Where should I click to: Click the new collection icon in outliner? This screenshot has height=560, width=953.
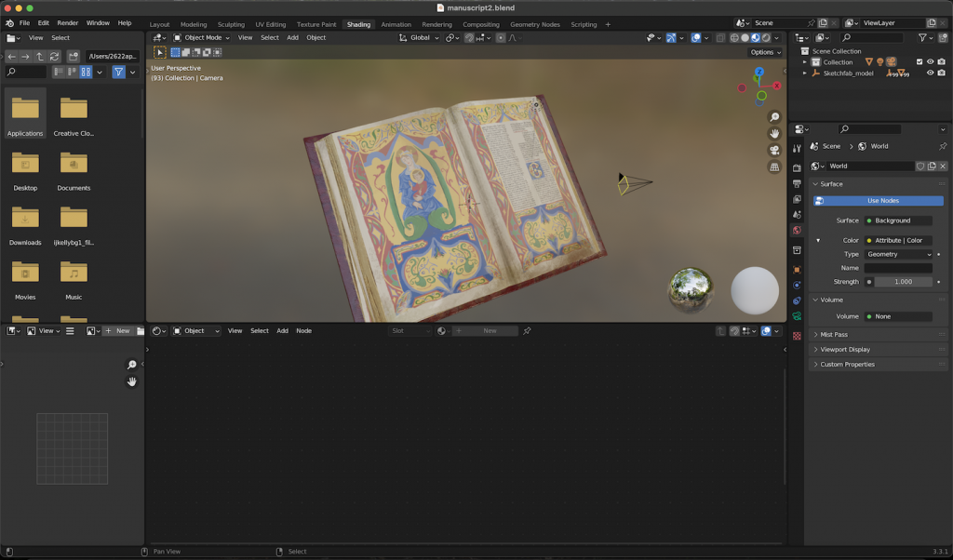click(x=942, y=37)
